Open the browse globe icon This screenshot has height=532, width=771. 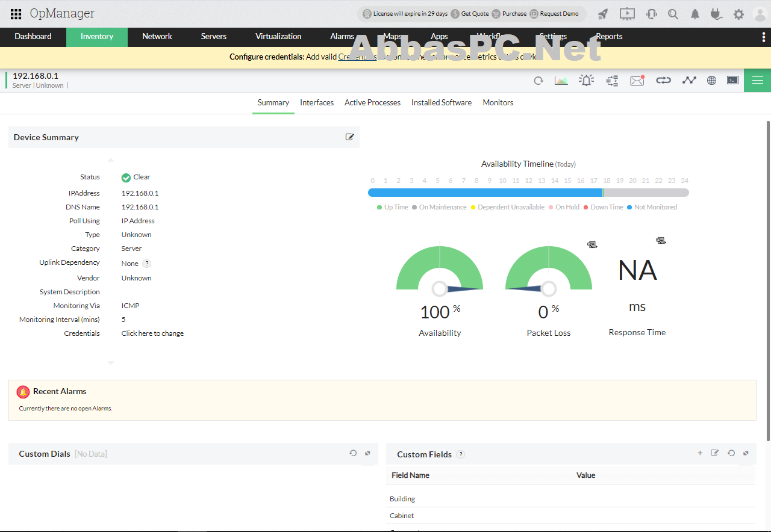(x=711, y=80)
